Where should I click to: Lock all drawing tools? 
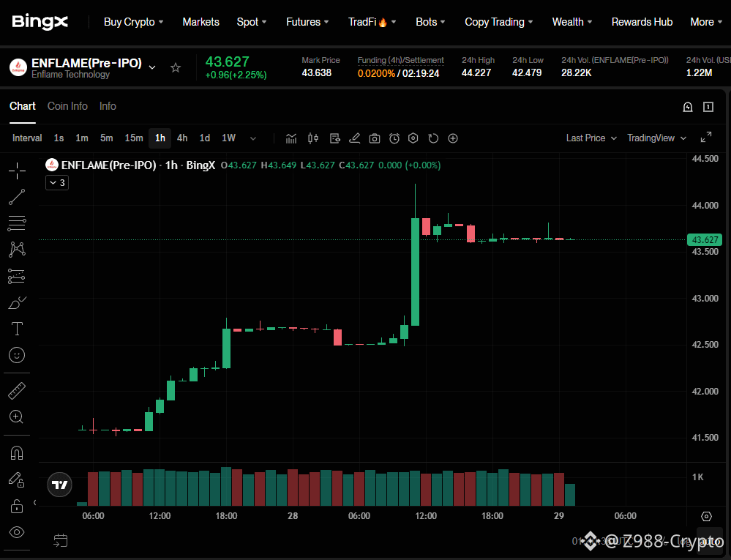tap(17, 506)
